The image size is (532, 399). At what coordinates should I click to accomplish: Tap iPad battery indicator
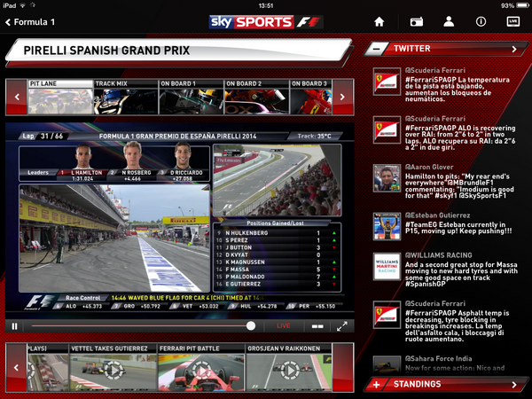pos(522,5)
